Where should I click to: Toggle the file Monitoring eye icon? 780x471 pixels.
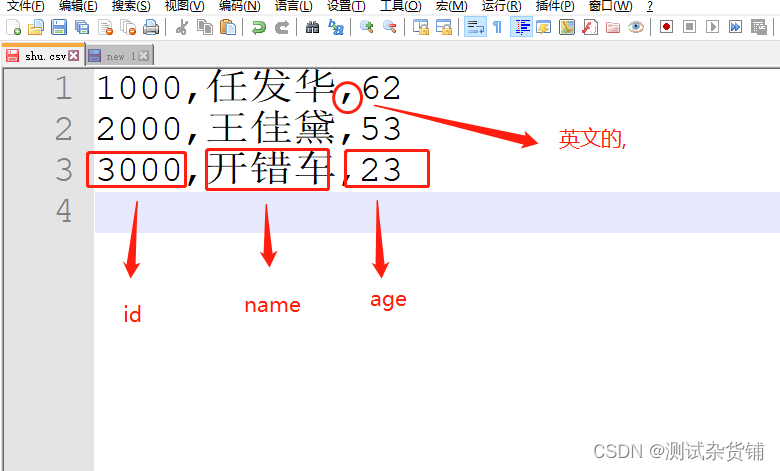point(636,27)
